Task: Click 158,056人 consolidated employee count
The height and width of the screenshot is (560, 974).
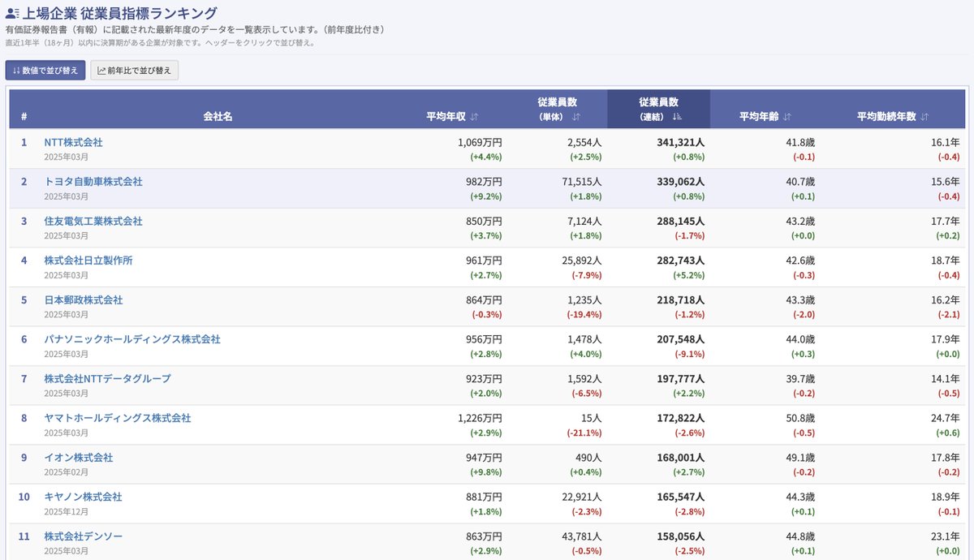Action: pyautogui.click(x=680, y=536)
